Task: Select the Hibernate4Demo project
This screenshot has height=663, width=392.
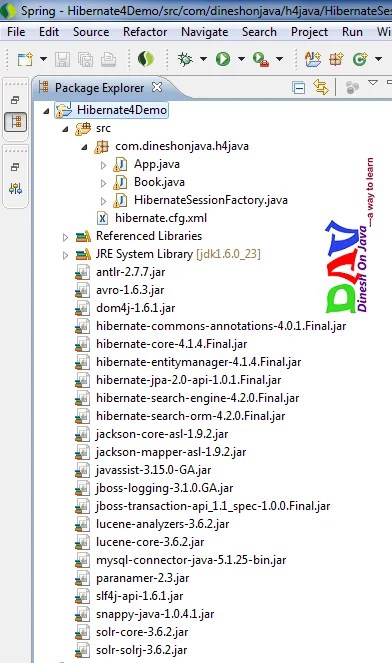Action: 112,110
